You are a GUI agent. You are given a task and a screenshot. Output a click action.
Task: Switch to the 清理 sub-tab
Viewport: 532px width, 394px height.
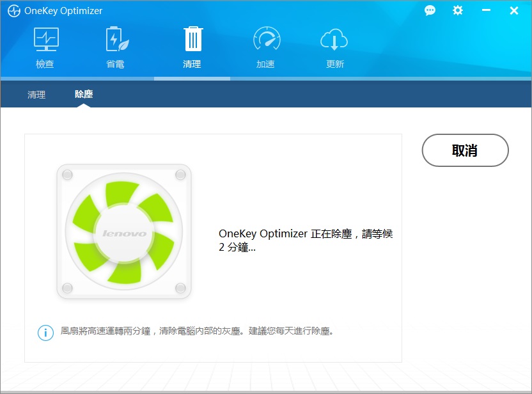point(36,95)
